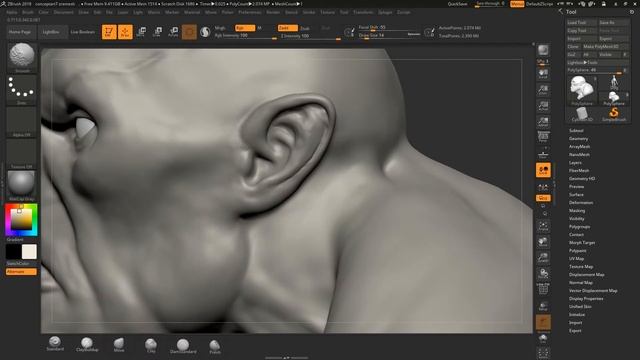
Task: Select the Rotate transform icon
Action: tap(173, 32)
